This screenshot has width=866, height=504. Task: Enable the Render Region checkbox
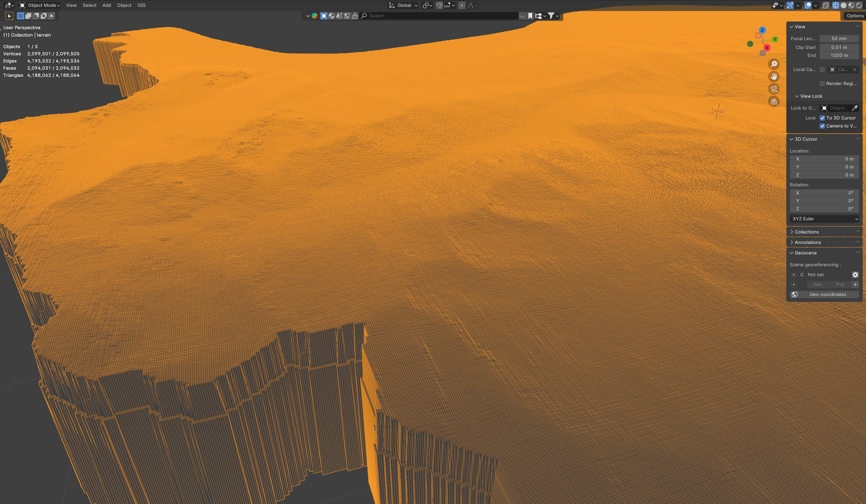822,83
